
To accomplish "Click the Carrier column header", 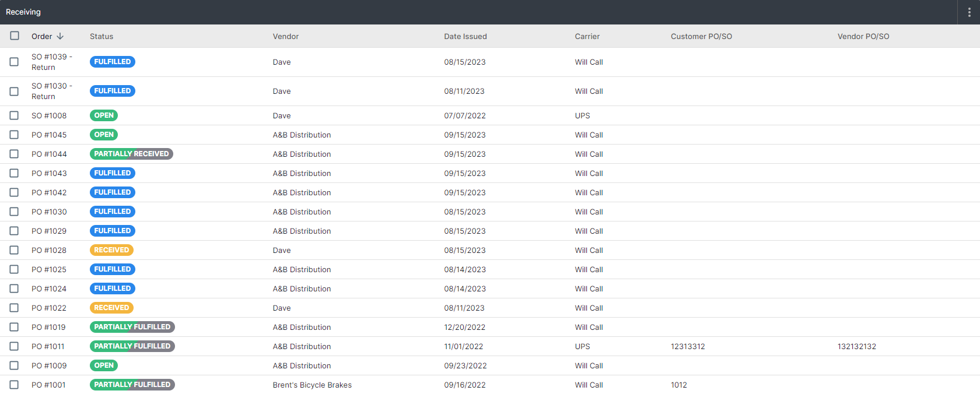I will pos(587,36).
